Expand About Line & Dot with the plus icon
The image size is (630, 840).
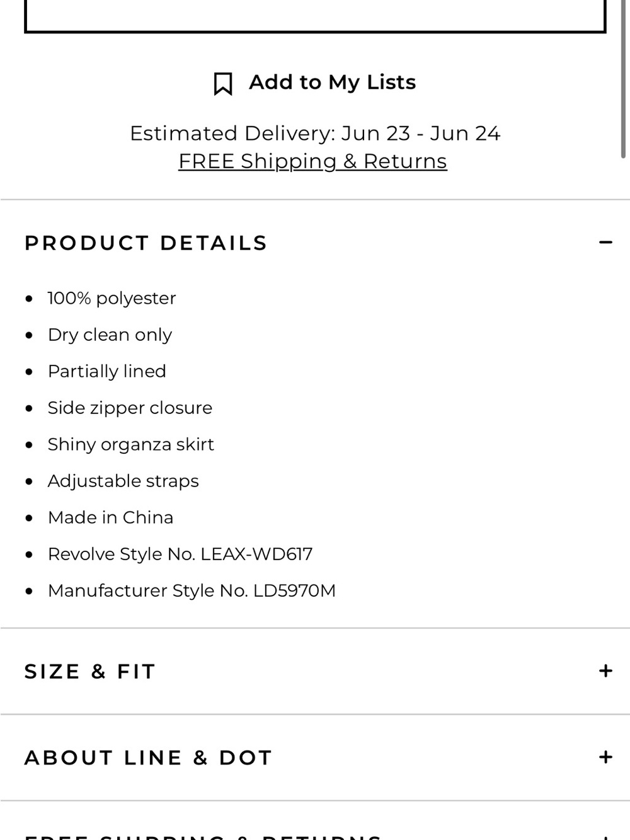pos(605,757)
